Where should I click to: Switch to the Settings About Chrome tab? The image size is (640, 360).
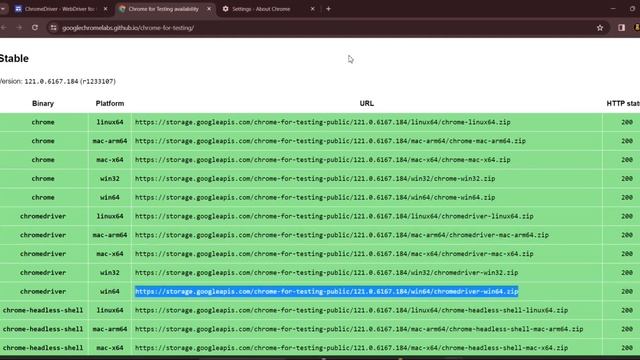269,9
